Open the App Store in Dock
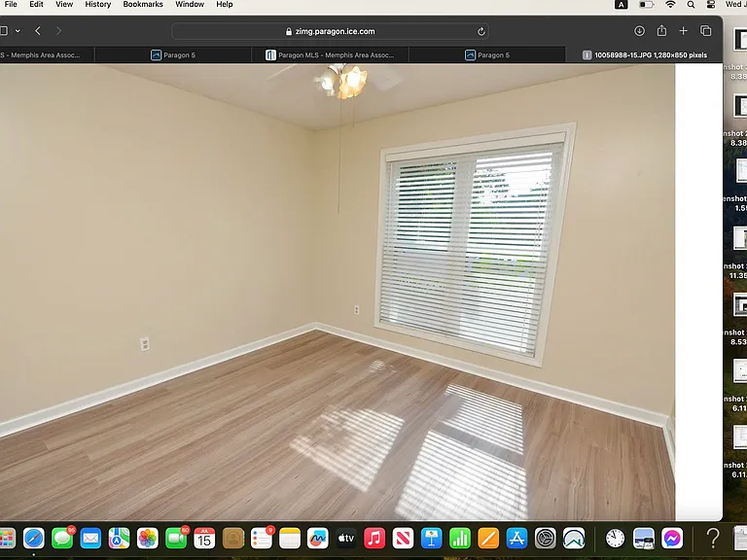 pyautogui.click(x=516, y=539)
